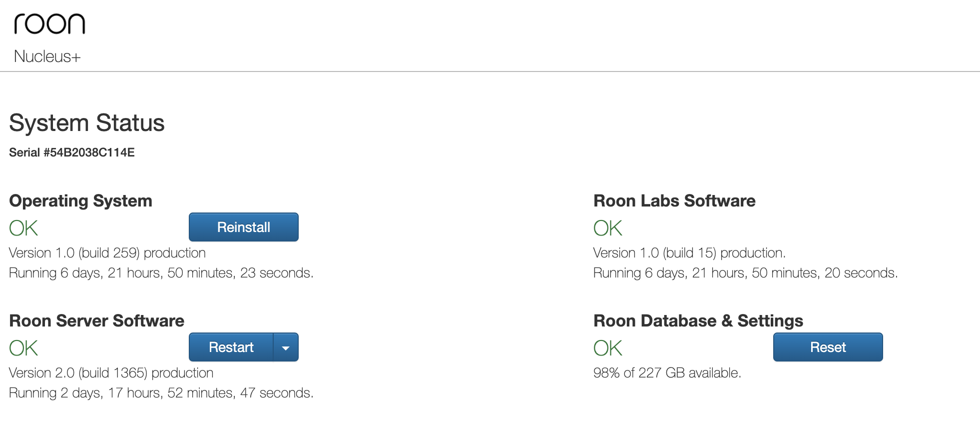Reset the Roon Database & Settings
This screenshot has height=424, width=980.
coord(828,347)
